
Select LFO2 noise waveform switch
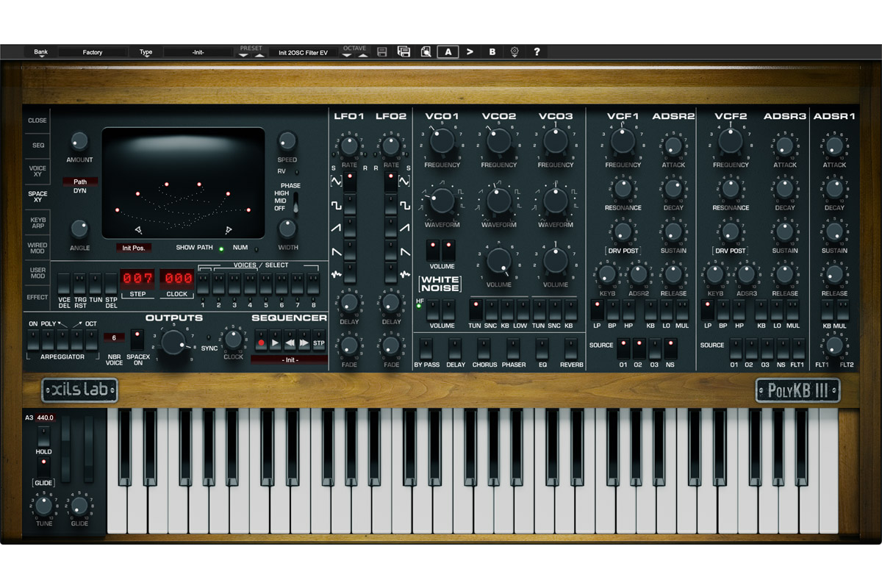tap(390, 274)
